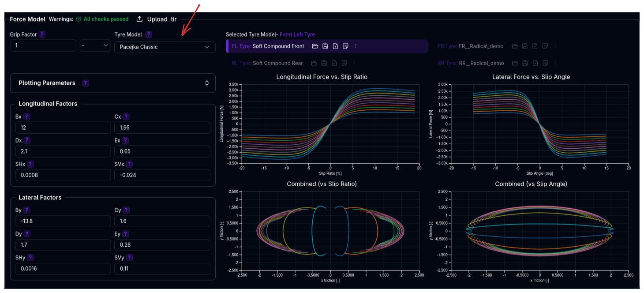This screenshot has height=293, width=644.
Task: Click the save icon for FR Tyre
Action: (x=524, y=46)
